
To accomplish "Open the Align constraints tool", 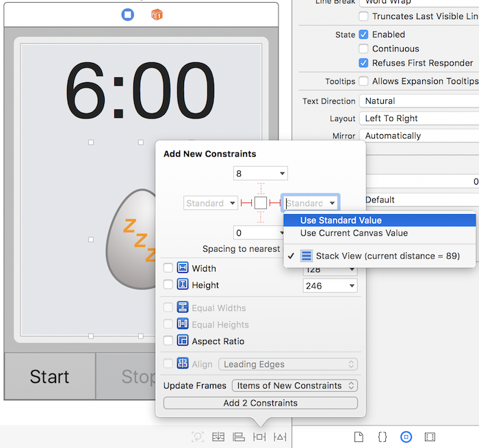I will click(239, 437).
